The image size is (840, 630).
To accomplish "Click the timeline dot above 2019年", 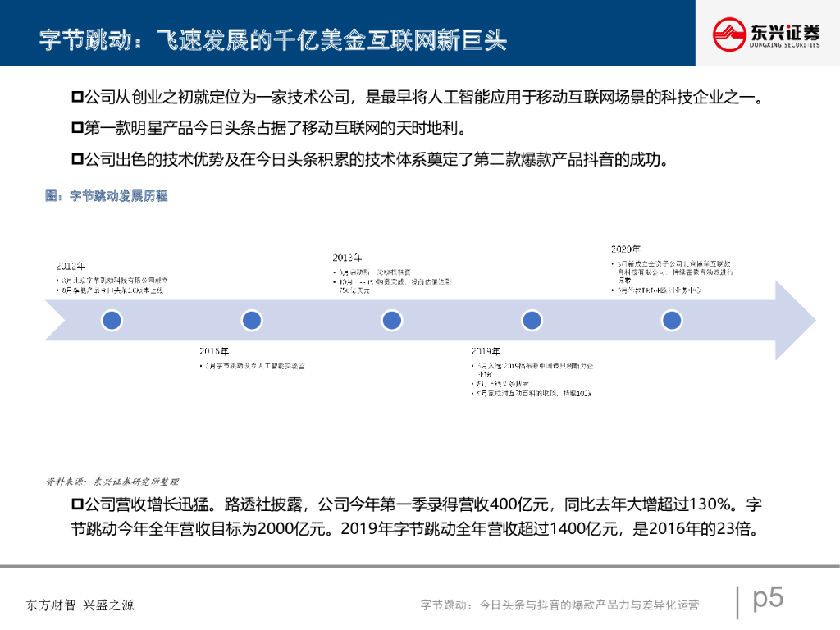I will pos(532,321).
